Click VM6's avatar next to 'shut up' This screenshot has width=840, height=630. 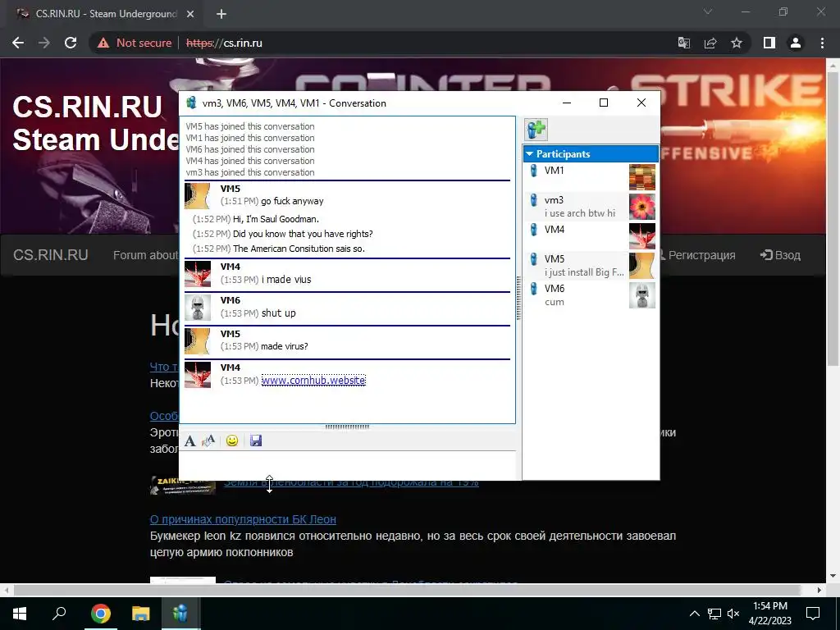197,308
